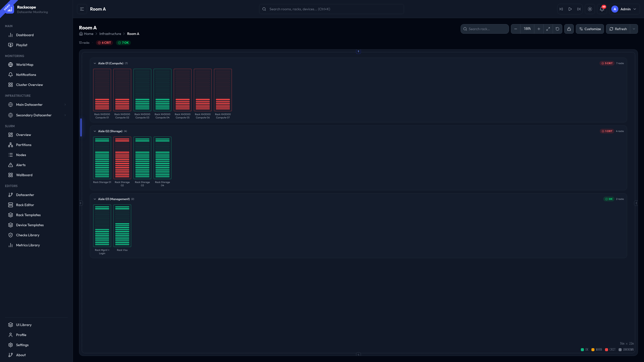Collapse the Aisle 01 (Compute) section
Viewport: 644px width, 362px height.
(95, 63)
